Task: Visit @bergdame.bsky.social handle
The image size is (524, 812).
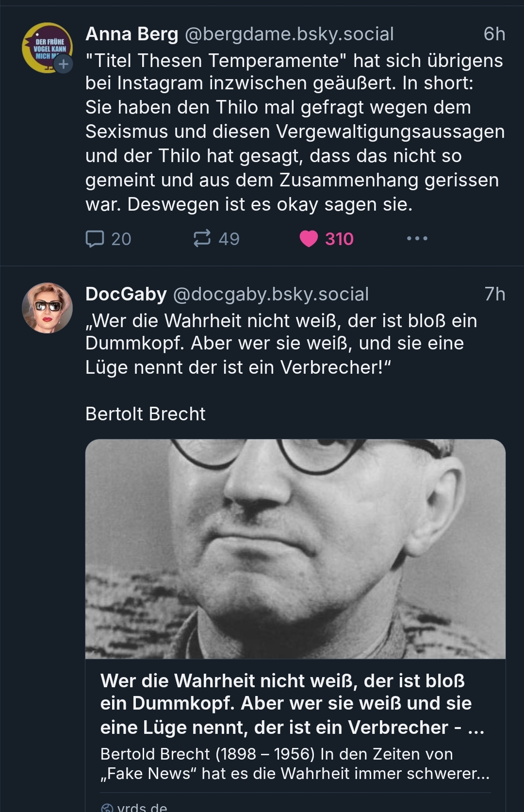Action: [x=289, y=34]
